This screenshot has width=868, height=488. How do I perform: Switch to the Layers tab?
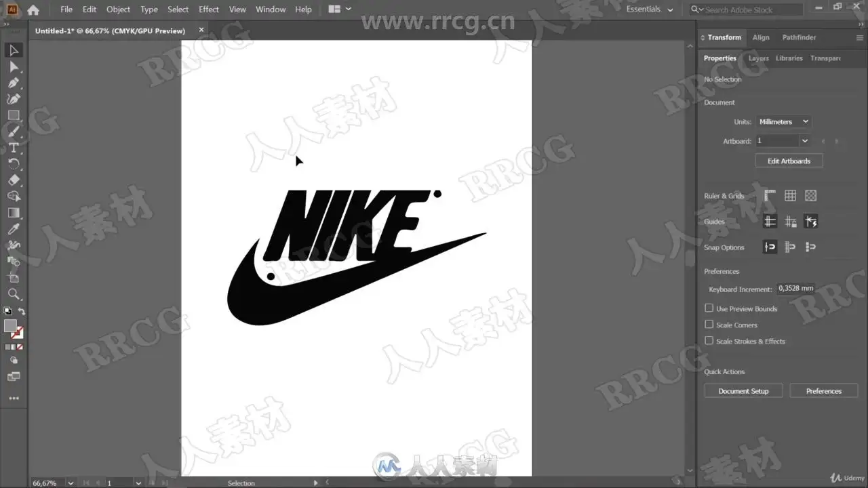[758, 58]
